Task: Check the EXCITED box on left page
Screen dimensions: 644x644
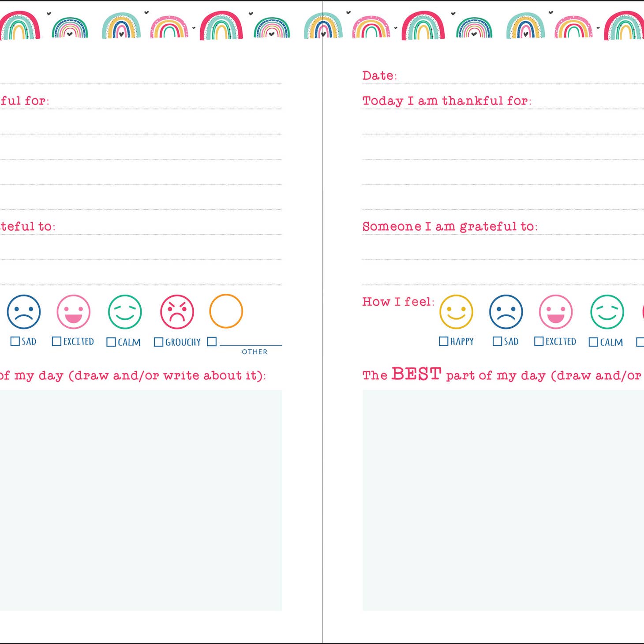Action: [x=56, y=341]
